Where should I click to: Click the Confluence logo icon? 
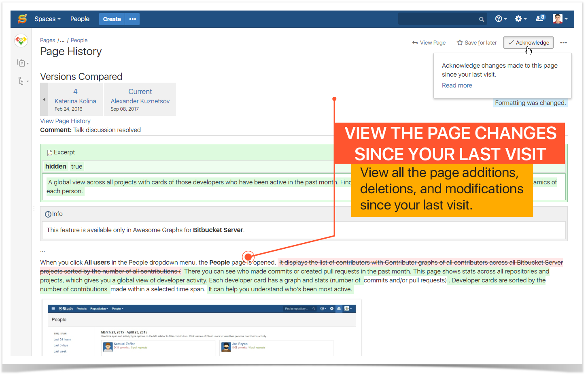pos(22,19)
